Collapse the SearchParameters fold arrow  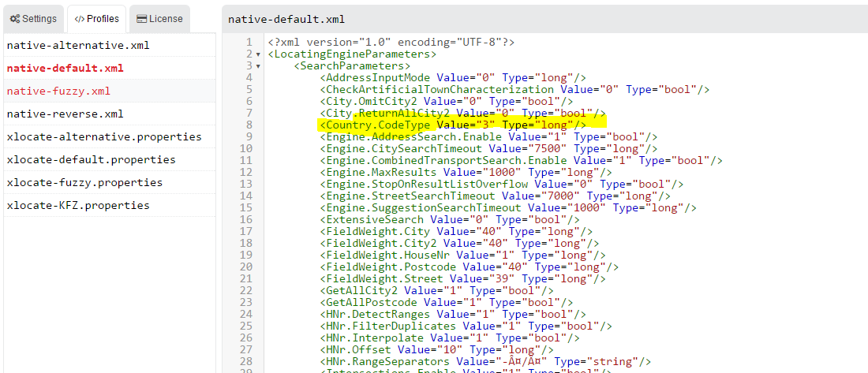coord(259,66)
